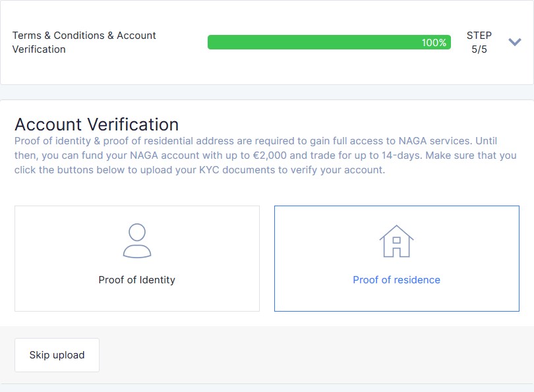Viewport: 534px width, 392px height.
Task: Click the 100% label on progress bar
Action: [434, 43]
